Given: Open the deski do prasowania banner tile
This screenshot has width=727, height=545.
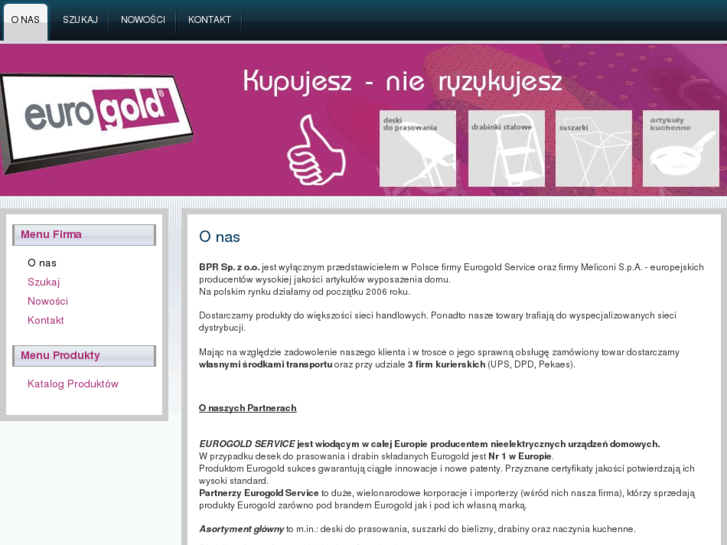Looking at the screenshot, I should tap(417, 148).
